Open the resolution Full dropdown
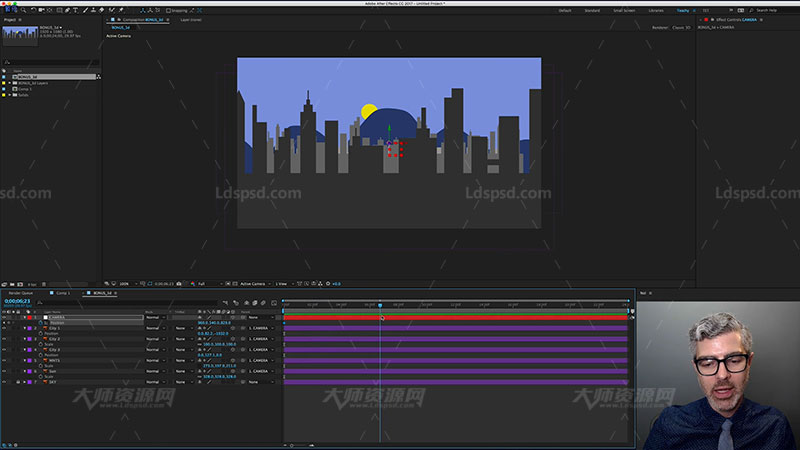 click(x=204, y=283)
